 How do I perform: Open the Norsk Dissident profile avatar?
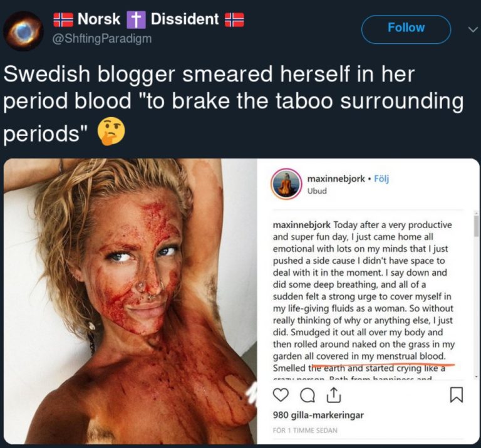[x=23, y=30]
